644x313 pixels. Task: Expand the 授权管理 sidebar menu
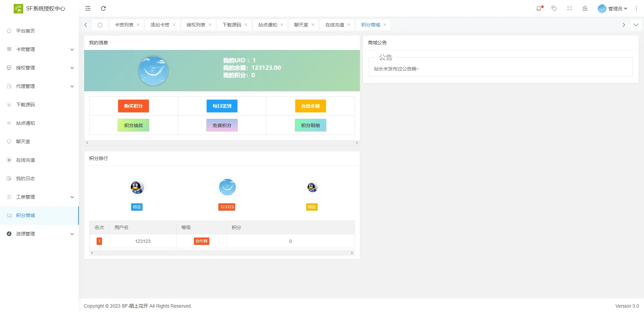click(40, 68)
